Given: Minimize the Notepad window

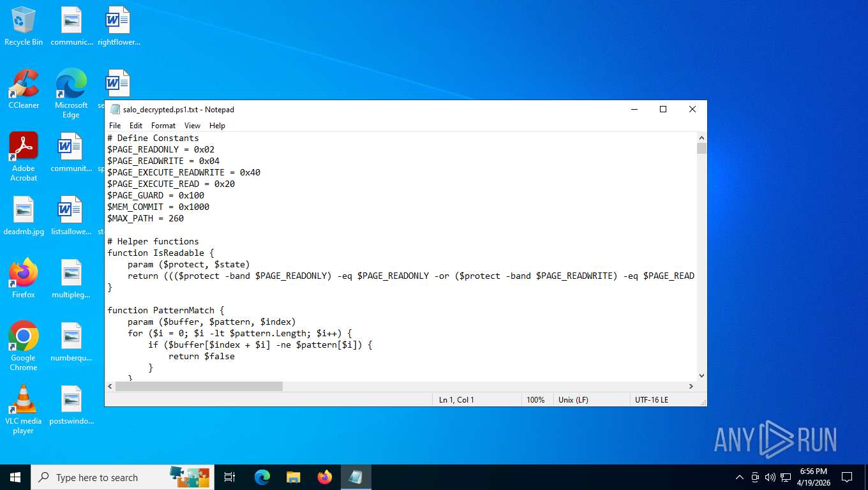Looking at the screenshot, I should (634, 109).
